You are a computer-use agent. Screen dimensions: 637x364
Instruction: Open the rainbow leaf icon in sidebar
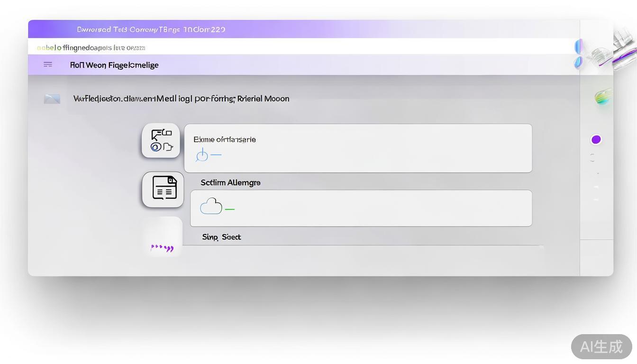pos(603,97)
